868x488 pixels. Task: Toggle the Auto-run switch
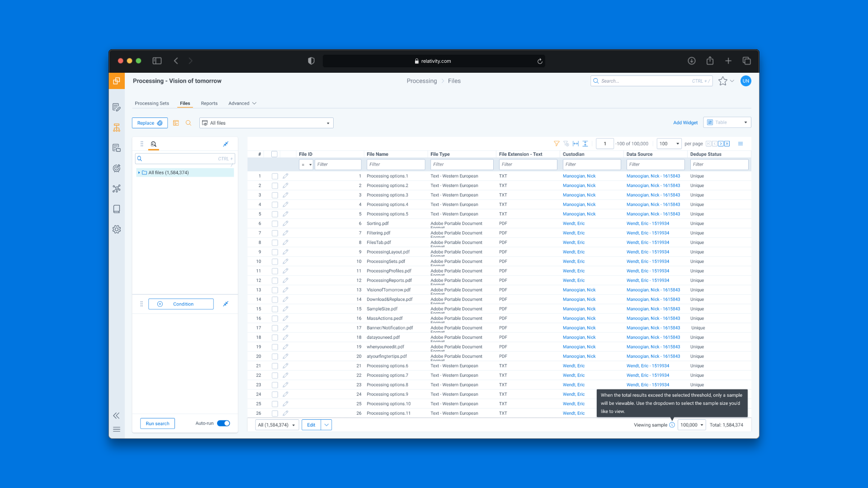(223, 424)
